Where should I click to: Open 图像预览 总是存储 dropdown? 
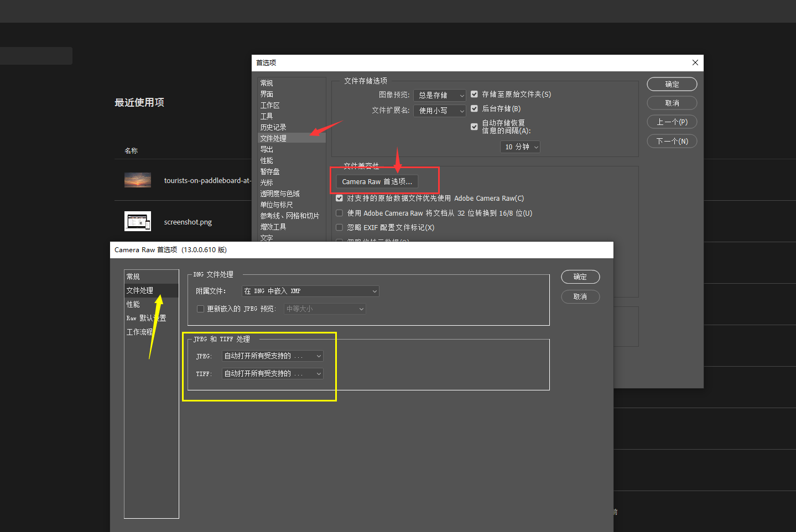(440, 95)
